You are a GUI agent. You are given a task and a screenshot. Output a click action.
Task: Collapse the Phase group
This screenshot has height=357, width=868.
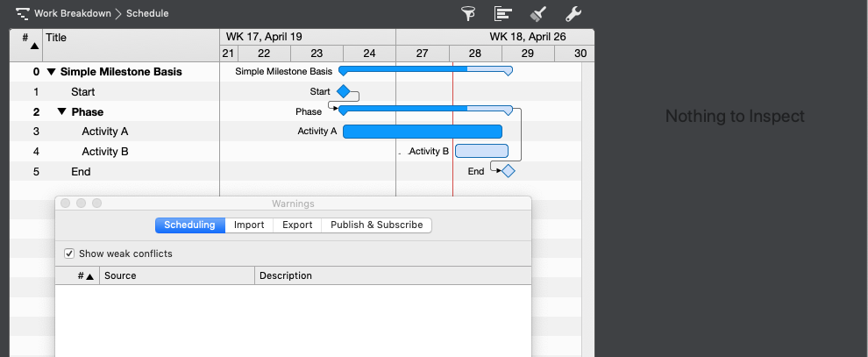[61, 112]
